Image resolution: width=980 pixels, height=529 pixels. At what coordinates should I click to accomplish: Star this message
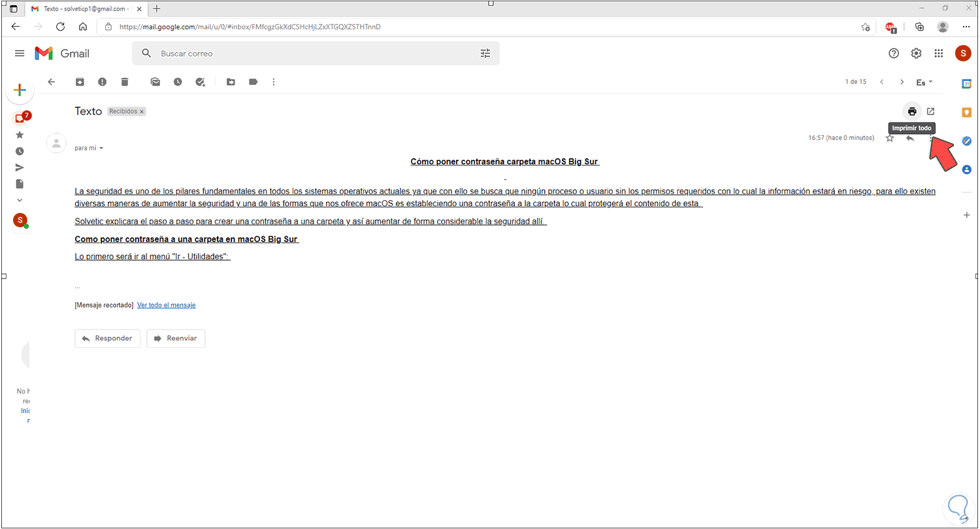coord(889,138)
